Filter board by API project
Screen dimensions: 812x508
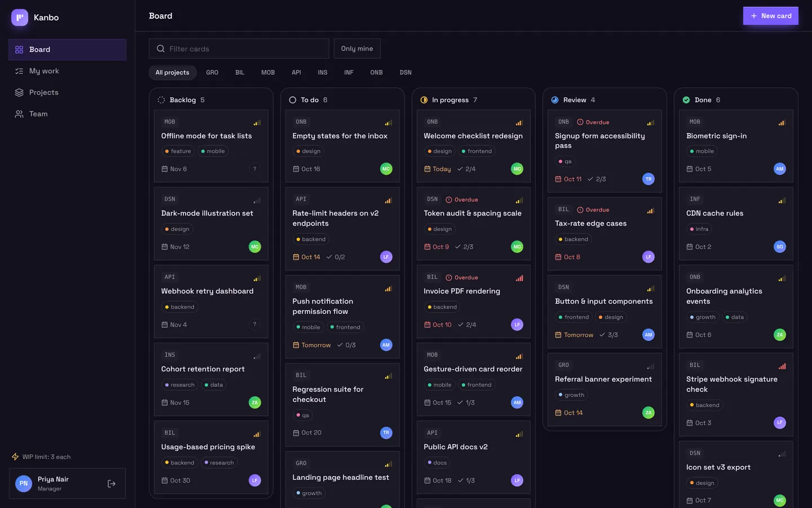point(296,72)
